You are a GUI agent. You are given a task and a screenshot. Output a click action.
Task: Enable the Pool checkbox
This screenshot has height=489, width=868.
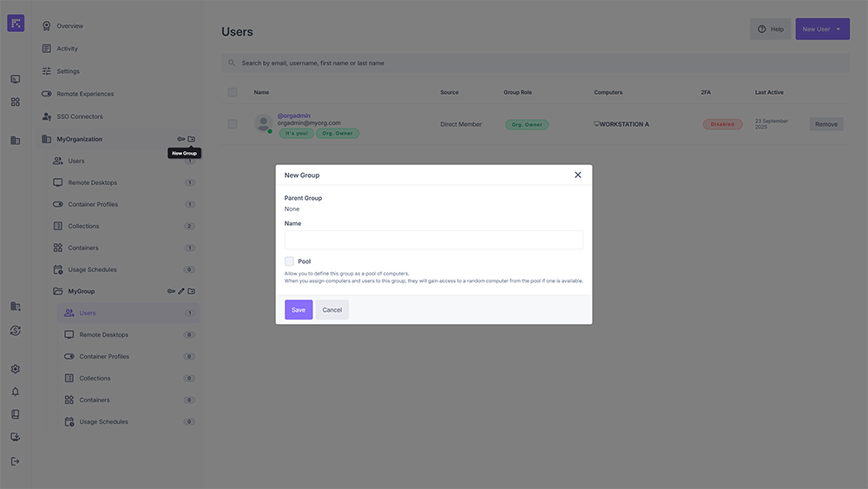click(x=289, y=261)
